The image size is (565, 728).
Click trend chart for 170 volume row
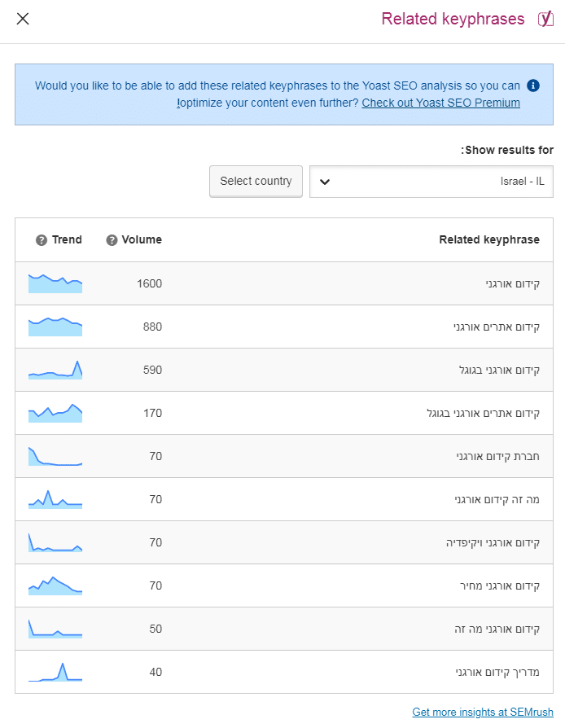[x=55, y=413]
